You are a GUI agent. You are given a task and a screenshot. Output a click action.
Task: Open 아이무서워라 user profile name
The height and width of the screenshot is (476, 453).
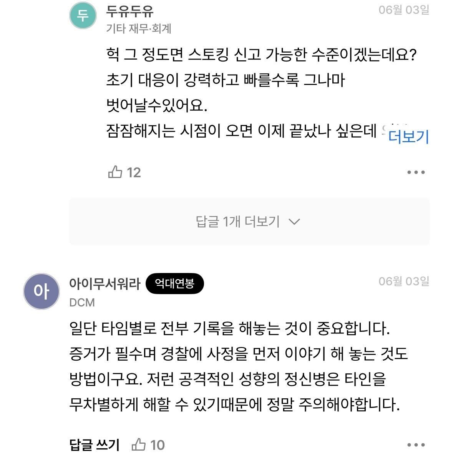[105, 283]
